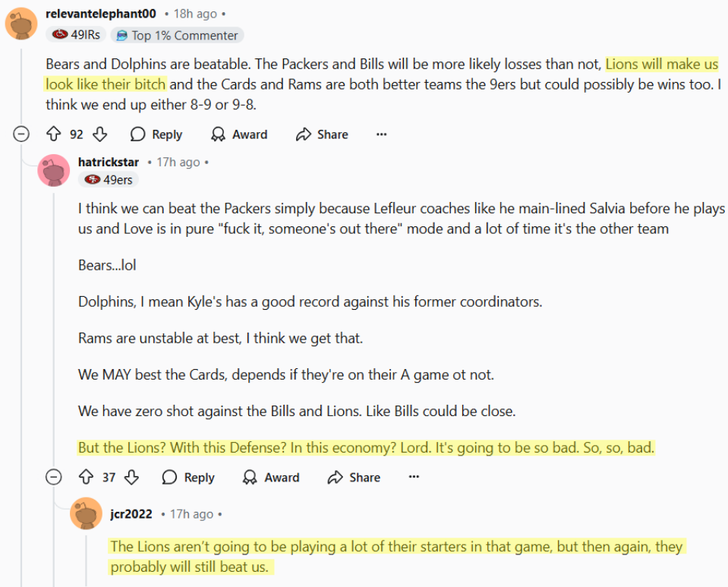The image size is (728, 587).
Task: Upvote hatrickstar's comment
Action: tap(86, 478)
